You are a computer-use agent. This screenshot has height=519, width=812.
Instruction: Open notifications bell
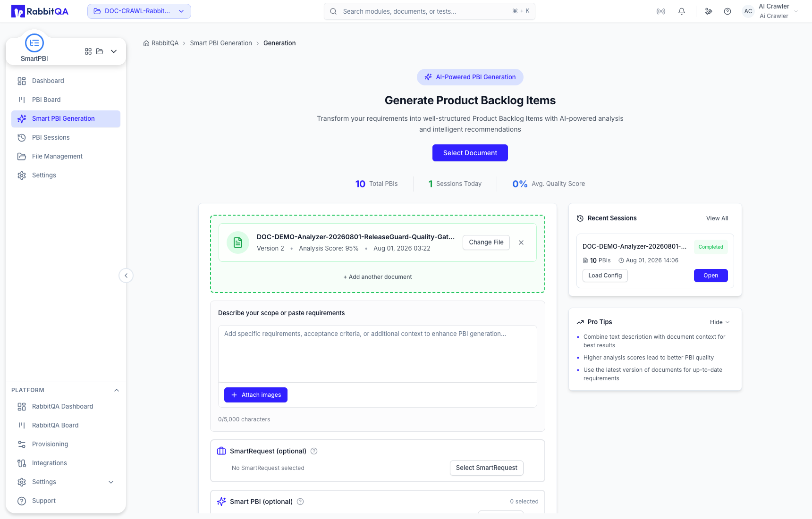(682, 11)
